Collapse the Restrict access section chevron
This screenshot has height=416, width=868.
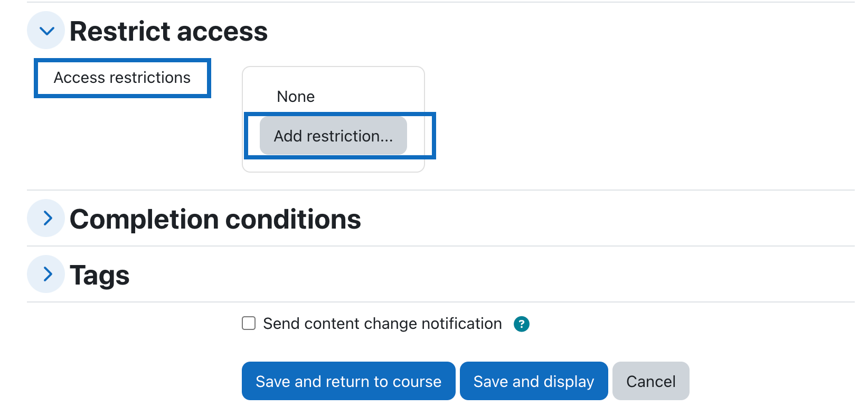point(46,31)
